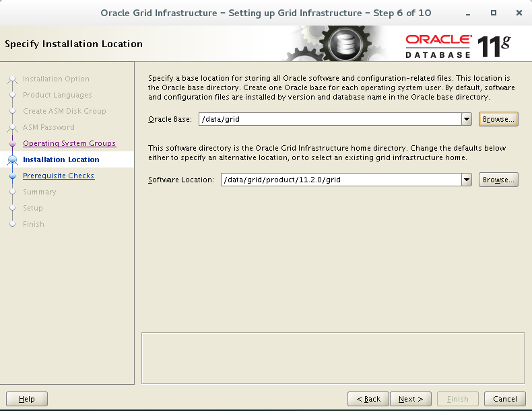Focus the Oracle Base input field
This screenshot has height=411, width=532.
pos(330,119)
